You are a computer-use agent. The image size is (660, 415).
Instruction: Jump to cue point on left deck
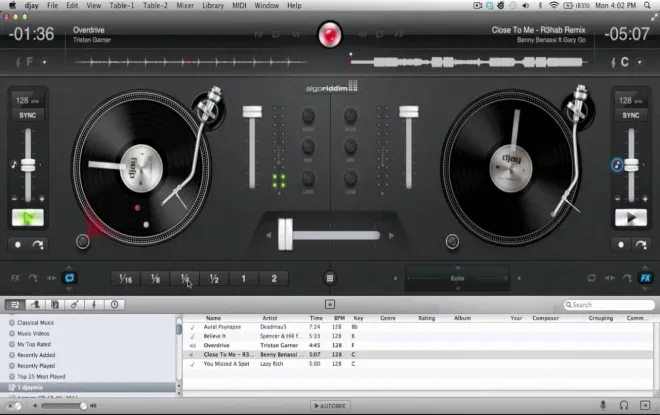pyautogui.click(x=38, y=245)
